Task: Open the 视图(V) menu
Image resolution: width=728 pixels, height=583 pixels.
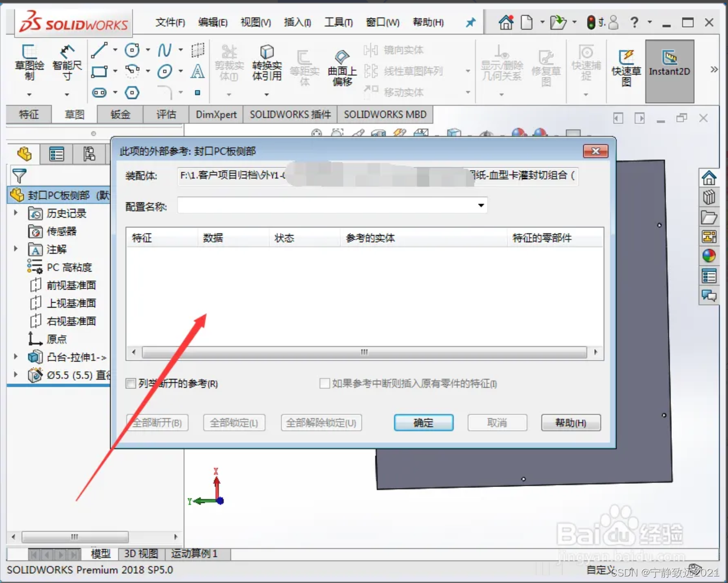Action: click(255, 22)
